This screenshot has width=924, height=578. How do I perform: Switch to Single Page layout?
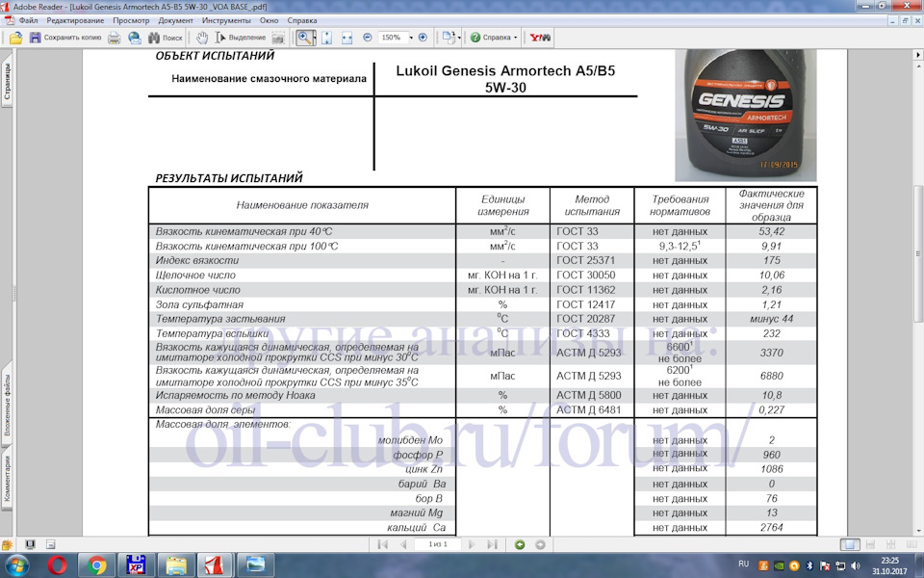tap(849, 544)
